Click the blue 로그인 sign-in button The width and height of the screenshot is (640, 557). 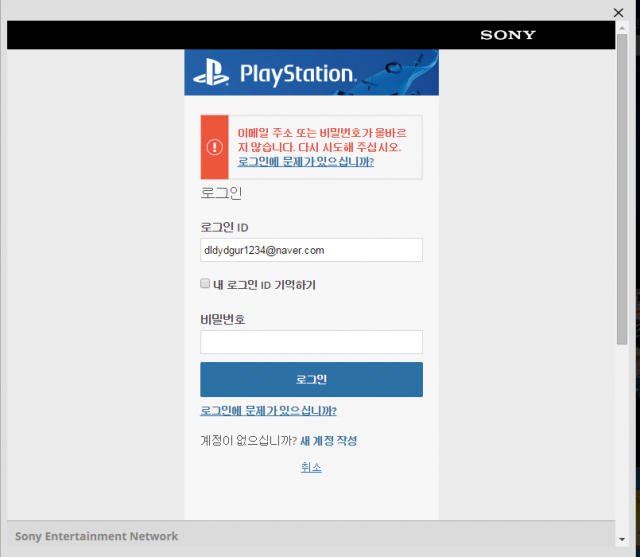[x=311, y=379]
